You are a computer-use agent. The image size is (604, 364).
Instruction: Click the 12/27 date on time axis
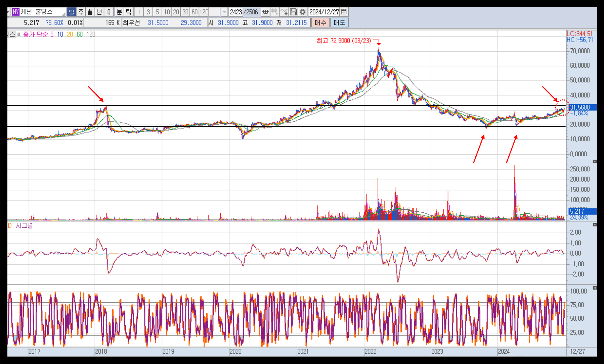coord(577,351)
